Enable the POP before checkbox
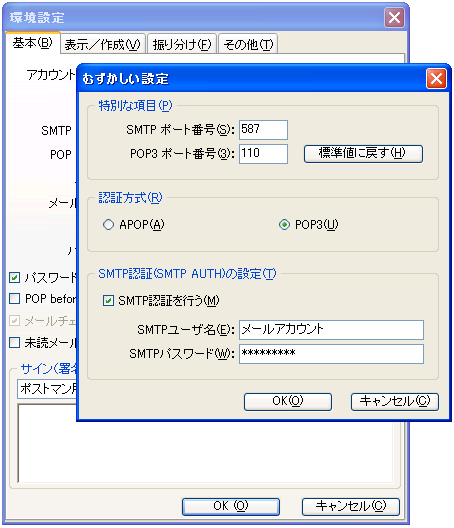 tap(14, 298)
